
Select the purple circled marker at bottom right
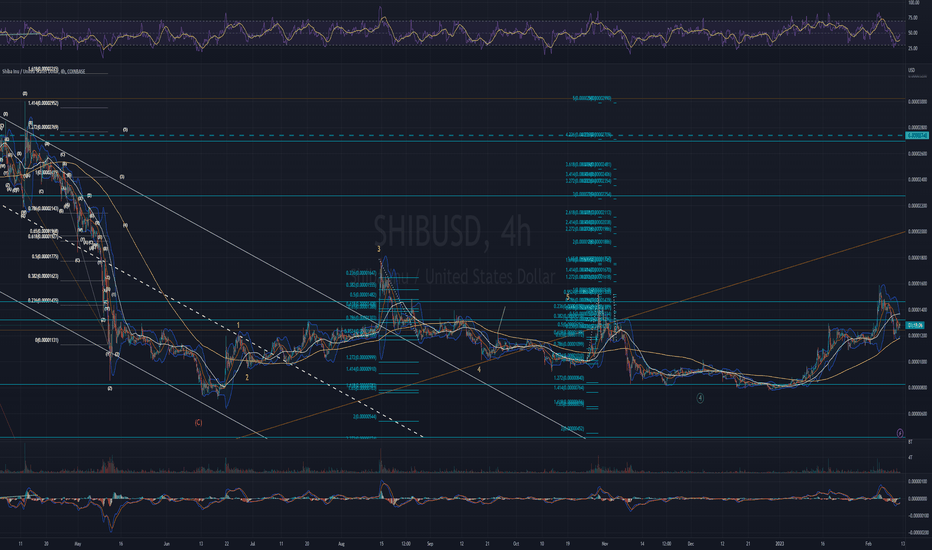[x=900, y=433]
